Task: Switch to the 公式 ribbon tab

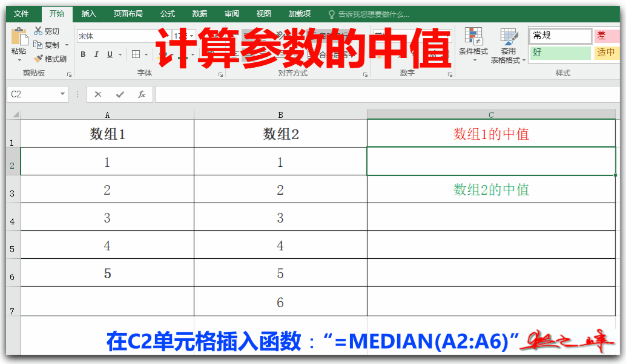Action: 167,13
